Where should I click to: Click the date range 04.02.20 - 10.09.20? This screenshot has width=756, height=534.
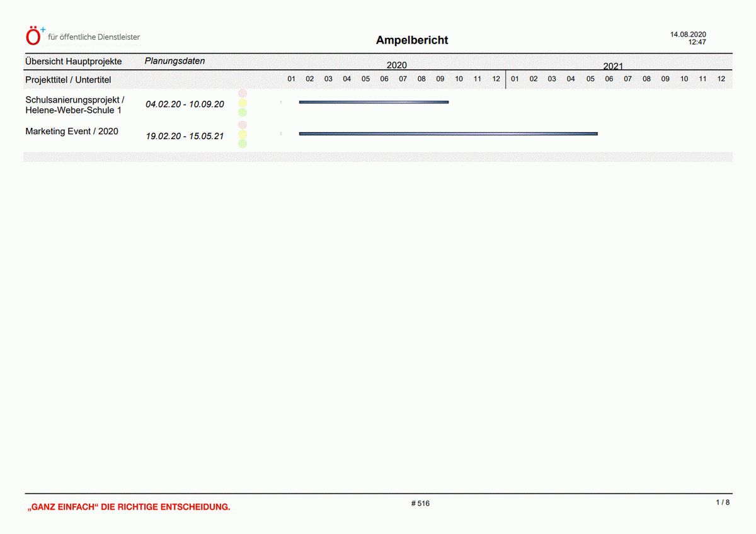(x=185, y=105)
